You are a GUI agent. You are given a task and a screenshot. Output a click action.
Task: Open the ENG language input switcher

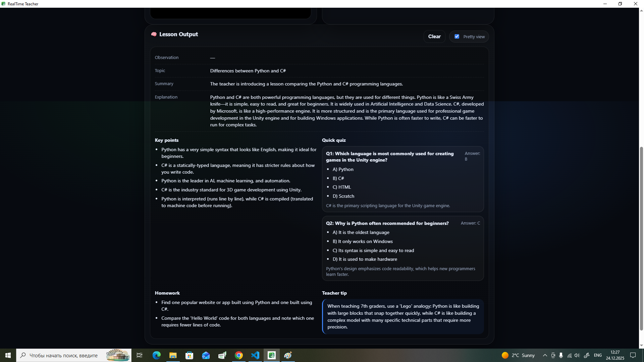(597, 355)
